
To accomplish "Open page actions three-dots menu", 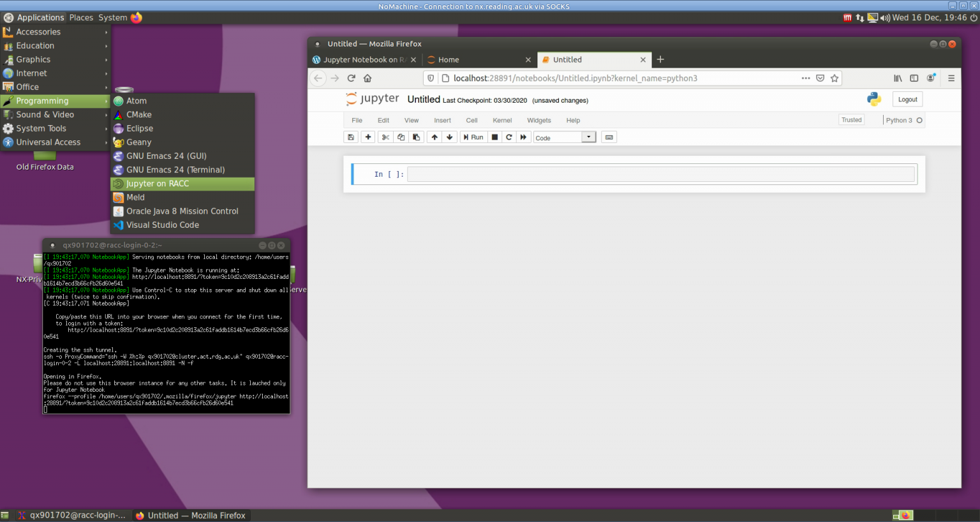I will point(806,78).
